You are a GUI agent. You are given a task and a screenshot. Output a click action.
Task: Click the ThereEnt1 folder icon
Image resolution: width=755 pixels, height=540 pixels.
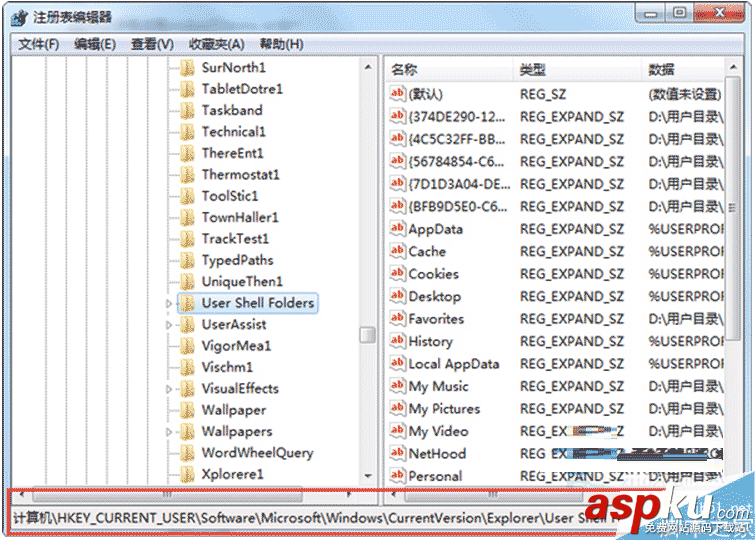click(x=187, y=154)
